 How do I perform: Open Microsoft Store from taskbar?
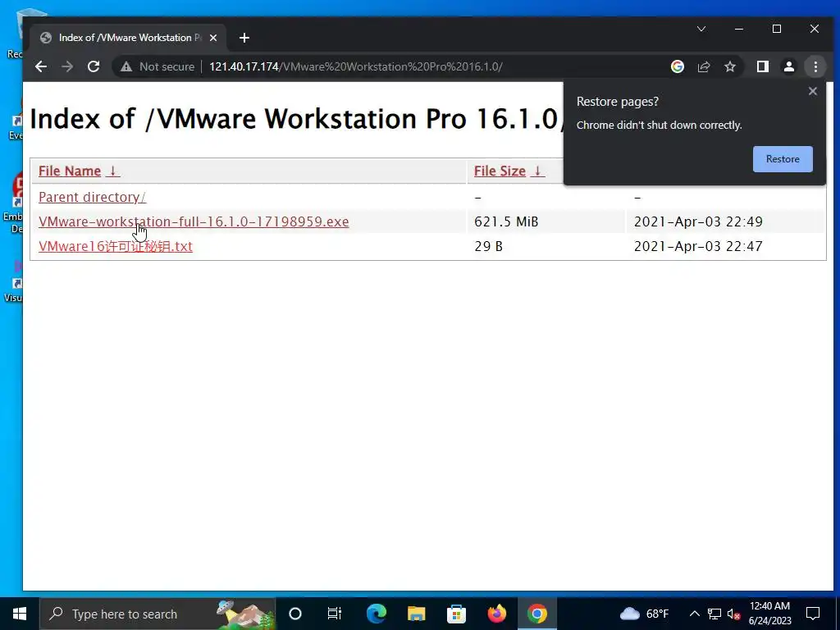point(456,614)
